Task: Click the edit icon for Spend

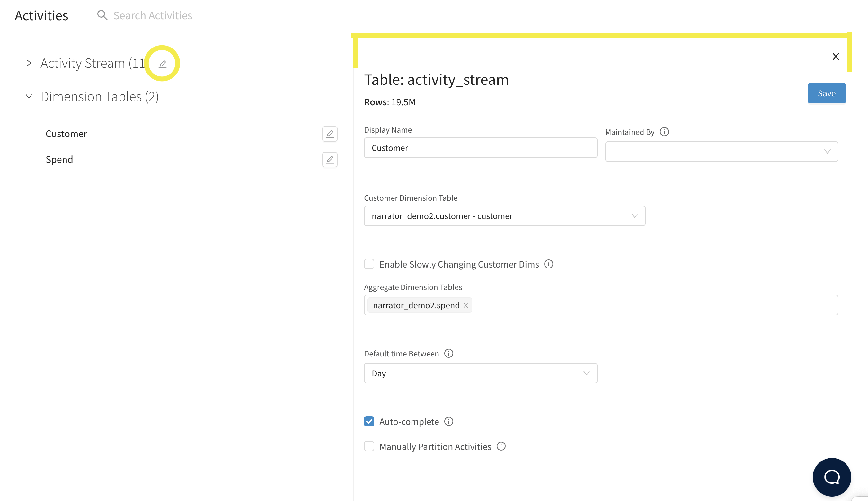Action: tap(329, 160)
